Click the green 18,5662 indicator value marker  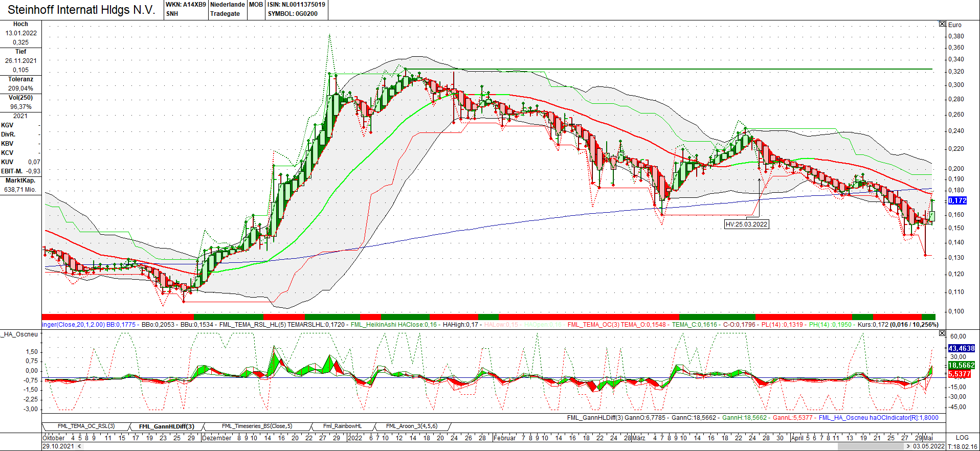click(961, 365)
